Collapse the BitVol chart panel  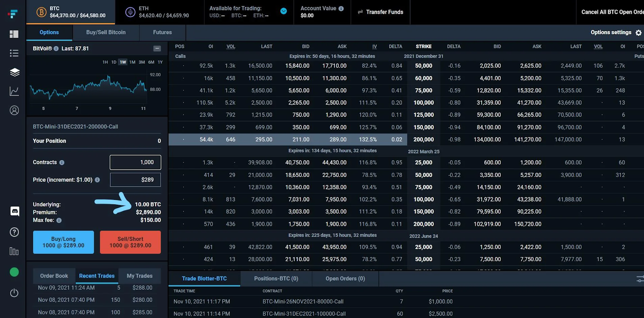157,48
